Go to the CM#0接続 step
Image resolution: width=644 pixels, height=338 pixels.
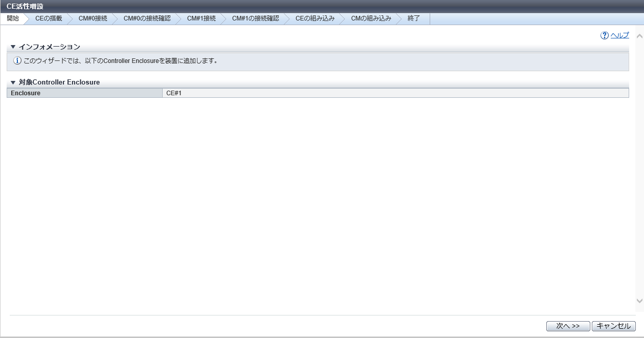93,18
